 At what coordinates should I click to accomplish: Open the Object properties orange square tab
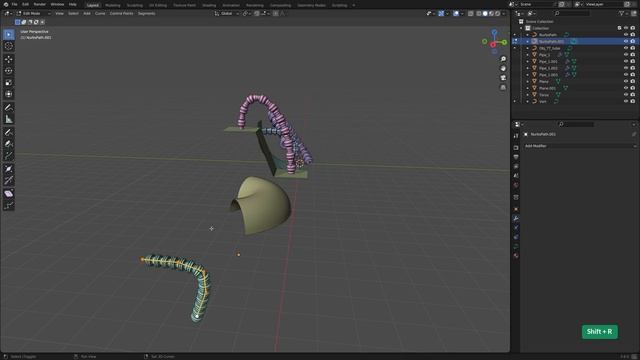(516, 209)
